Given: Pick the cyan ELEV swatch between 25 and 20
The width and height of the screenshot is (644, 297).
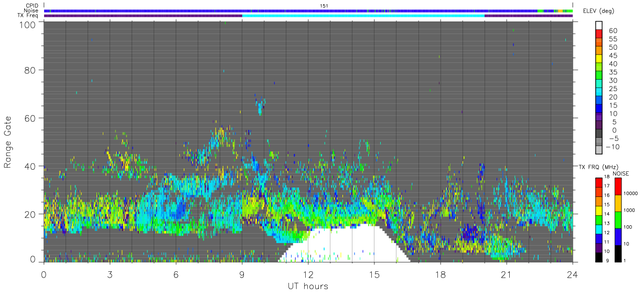Looking at the screenshot, I should tap(599, 93).
